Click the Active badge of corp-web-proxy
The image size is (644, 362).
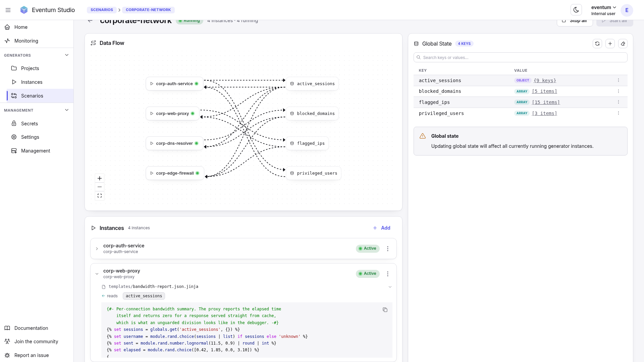pyautogui.click(x=368, y=274)
